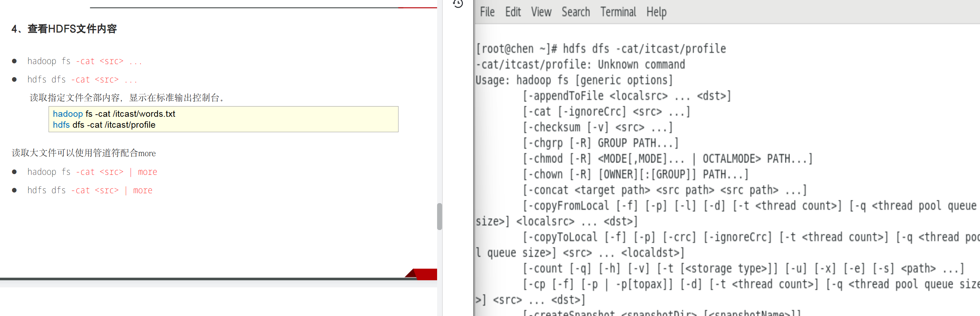Screen dimensions: 980x316
Task: Click terminal prompt line '[root@chen ~]#'
Action: tap(601, 49)
